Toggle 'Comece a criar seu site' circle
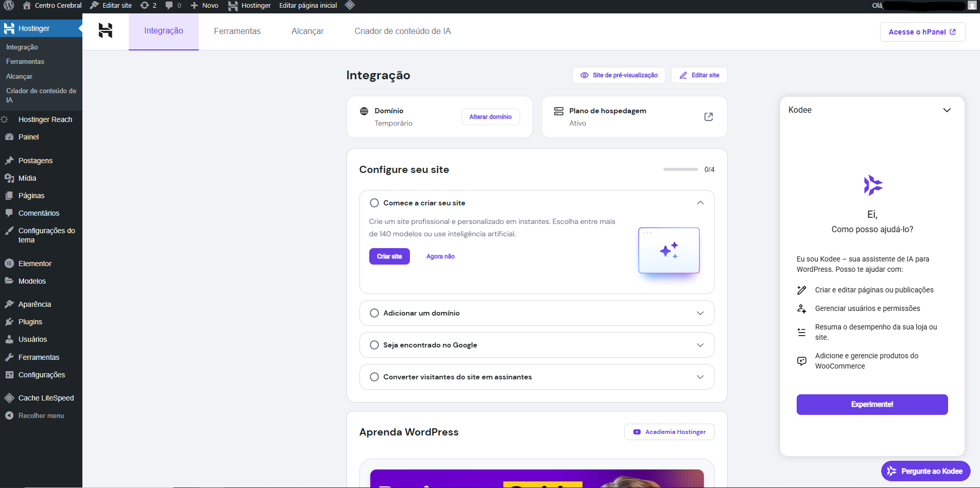This screenshot has width=980, height=488. click(374, 203)
